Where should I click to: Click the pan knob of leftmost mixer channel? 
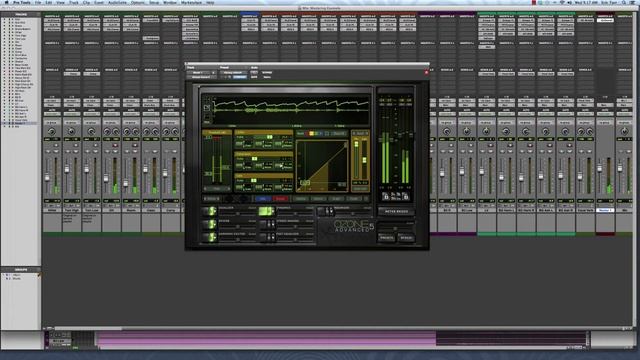pos(51,131)
